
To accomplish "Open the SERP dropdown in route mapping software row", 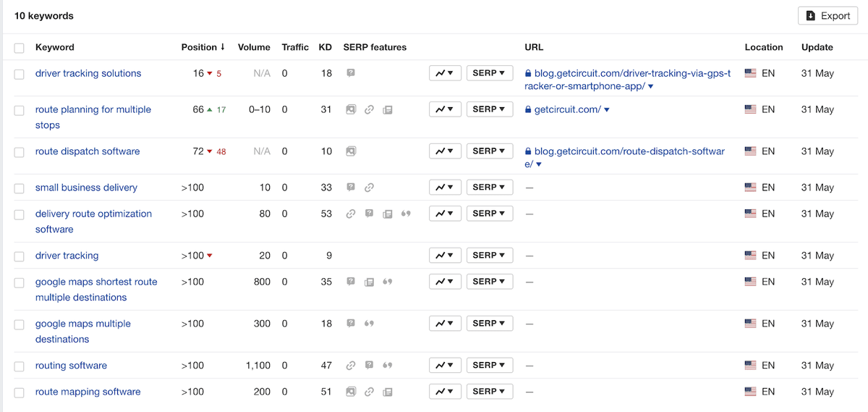I will (490, 392).
